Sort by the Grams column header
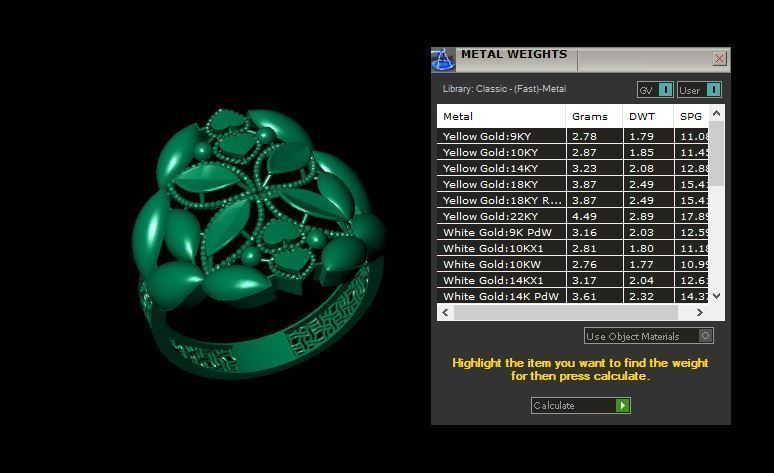The width and height of the screenshot is (774, 473). 594,117
